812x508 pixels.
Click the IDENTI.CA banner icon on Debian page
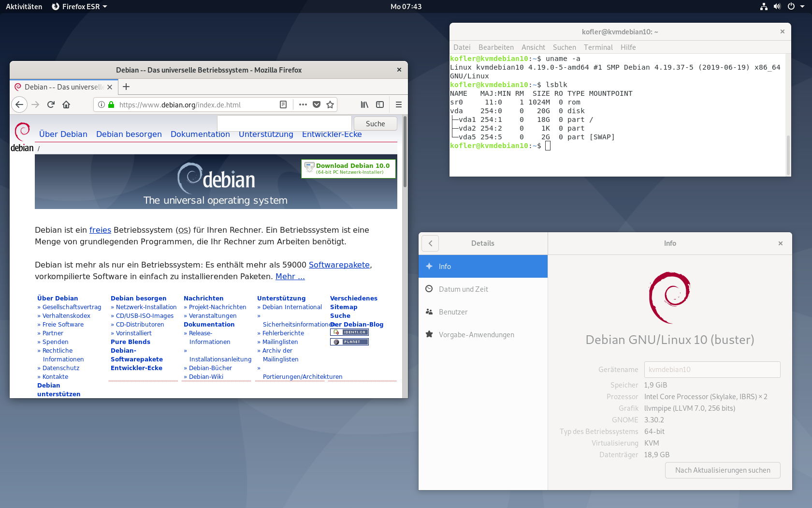click(x=349, y=332)
